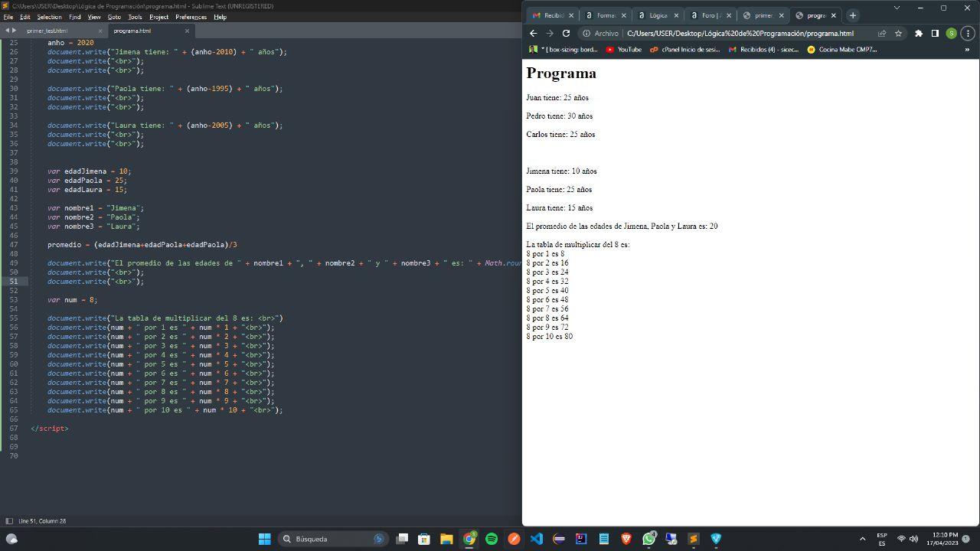Open the Selection menu in Sublime Text
The width and height of the screenshot is (980, 551).
50,17
